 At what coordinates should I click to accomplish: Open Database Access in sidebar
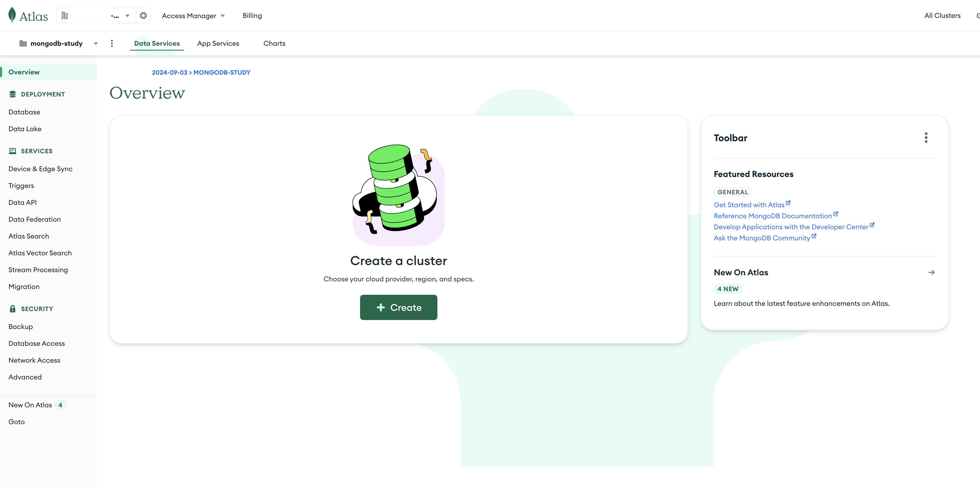coord(37,344)
